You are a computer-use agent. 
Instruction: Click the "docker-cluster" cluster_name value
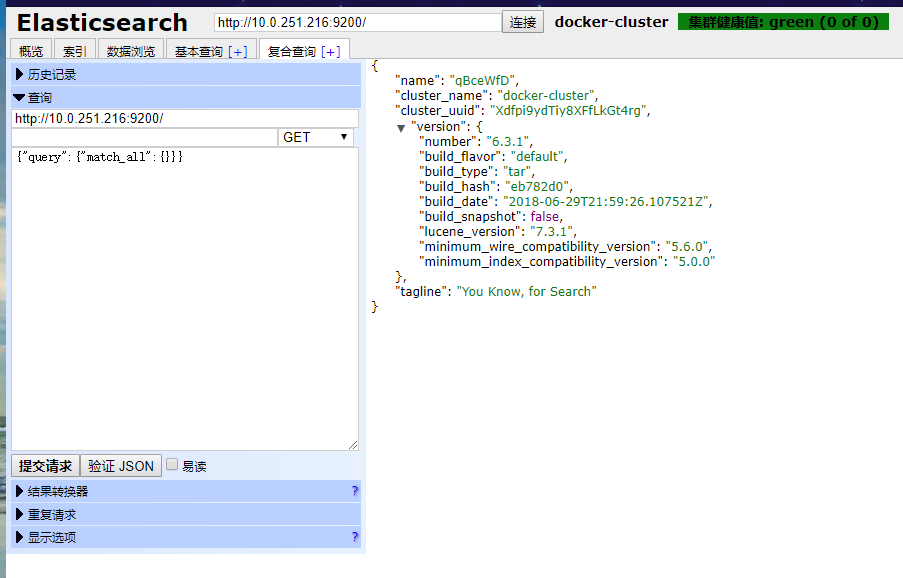(546, 96)
